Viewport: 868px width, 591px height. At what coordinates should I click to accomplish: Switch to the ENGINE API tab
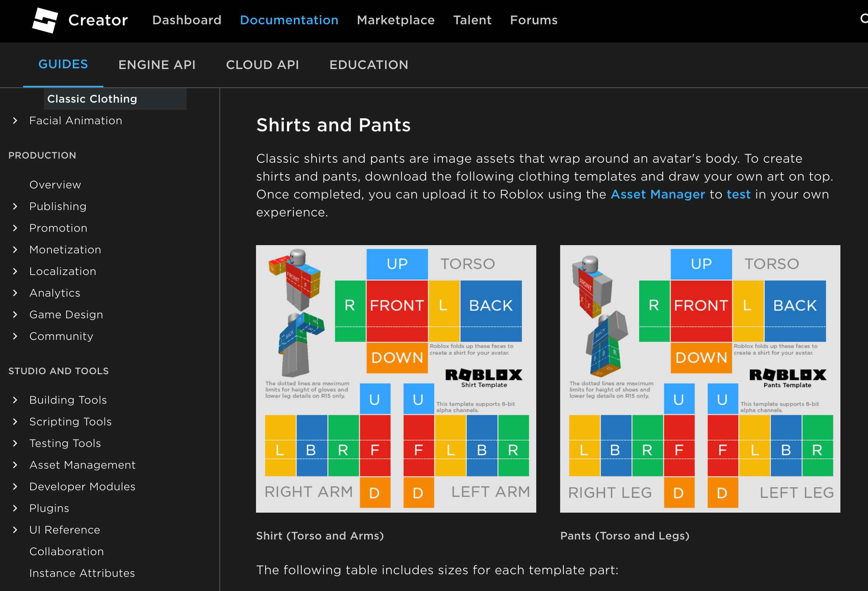click(x=157, y=65)
